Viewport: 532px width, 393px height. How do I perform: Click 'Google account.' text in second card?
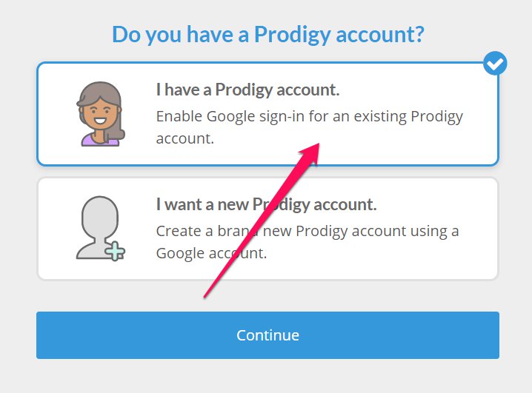click(x=211, y=253)
